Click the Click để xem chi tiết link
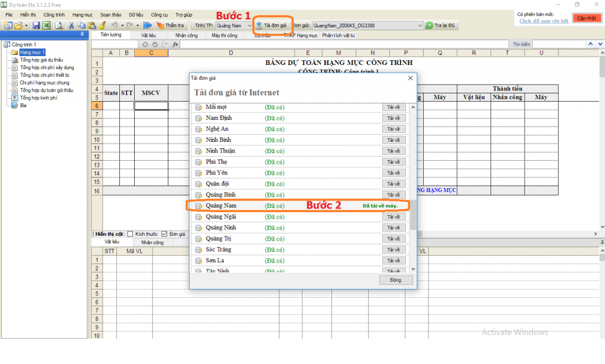 pyautogui.click(x=544, y=21)
